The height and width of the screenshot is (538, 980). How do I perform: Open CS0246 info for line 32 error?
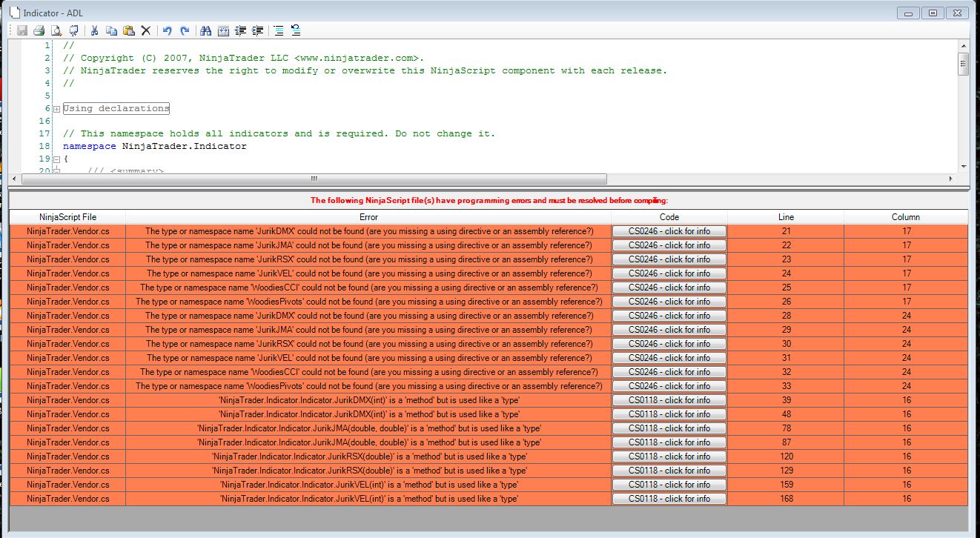[x=669, y=372]
